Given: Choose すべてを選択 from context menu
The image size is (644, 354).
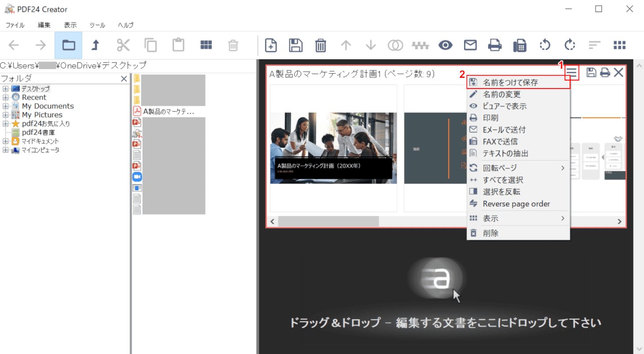Looking at the screenshot, I should tap(518, 180).
